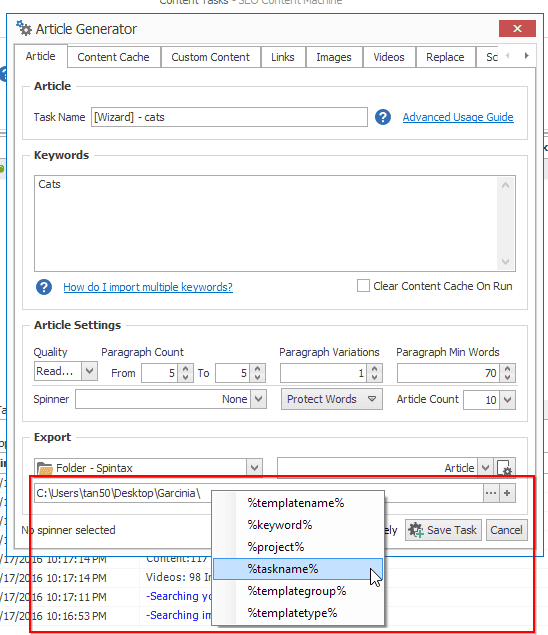Select %templatetype% menu entry
The image size is (548, 635).
[298, 613]
